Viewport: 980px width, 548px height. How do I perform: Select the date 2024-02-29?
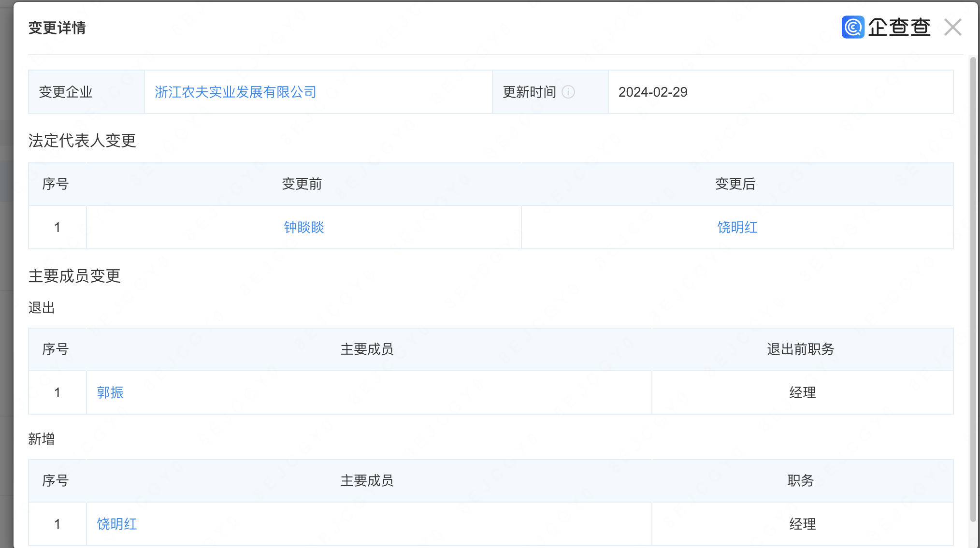click(x=653, y=92)
